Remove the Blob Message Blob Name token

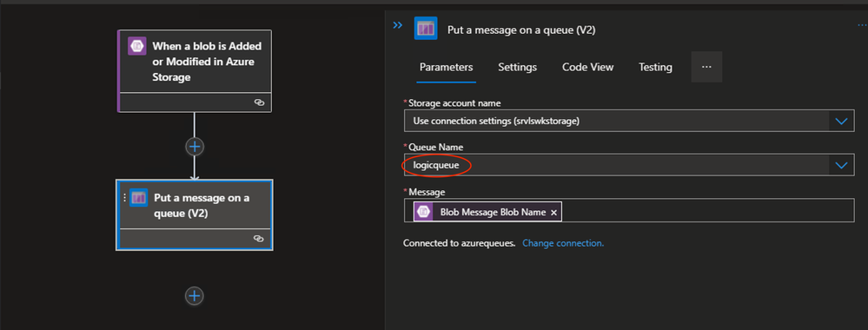pyautogui.click(x=554, y=213)
